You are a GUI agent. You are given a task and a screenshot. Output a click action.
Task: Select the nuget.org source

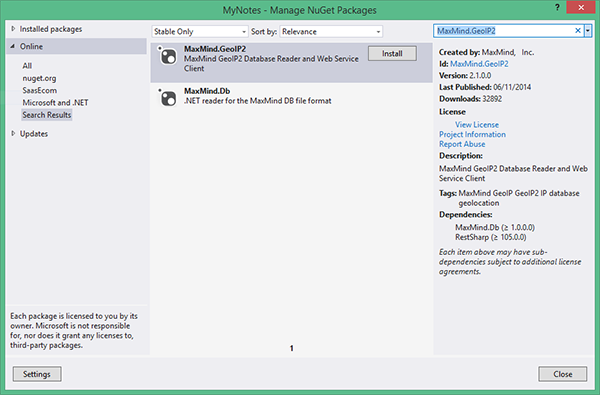(x=39, y=78)
